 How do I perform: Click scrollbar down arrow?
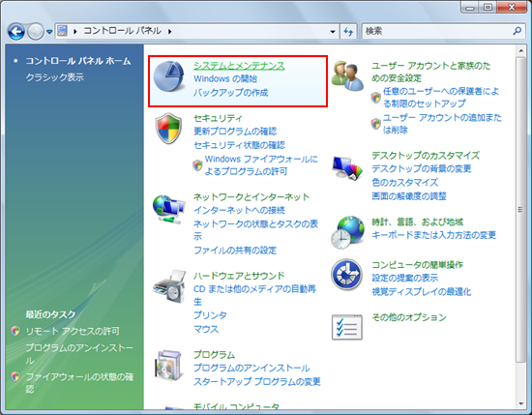(x=520, y=403)
